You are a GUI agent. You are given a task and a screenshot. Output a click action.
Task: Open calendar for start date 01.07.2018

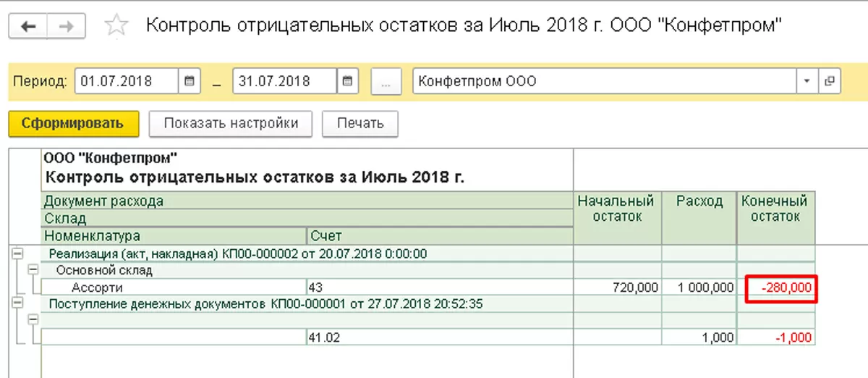(189, 81)
